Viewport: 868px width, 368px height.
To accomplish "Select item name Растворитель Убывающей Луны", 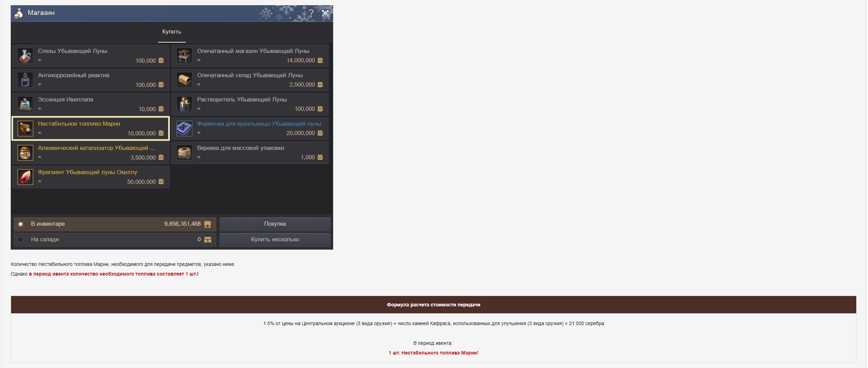I will point(242,100).
